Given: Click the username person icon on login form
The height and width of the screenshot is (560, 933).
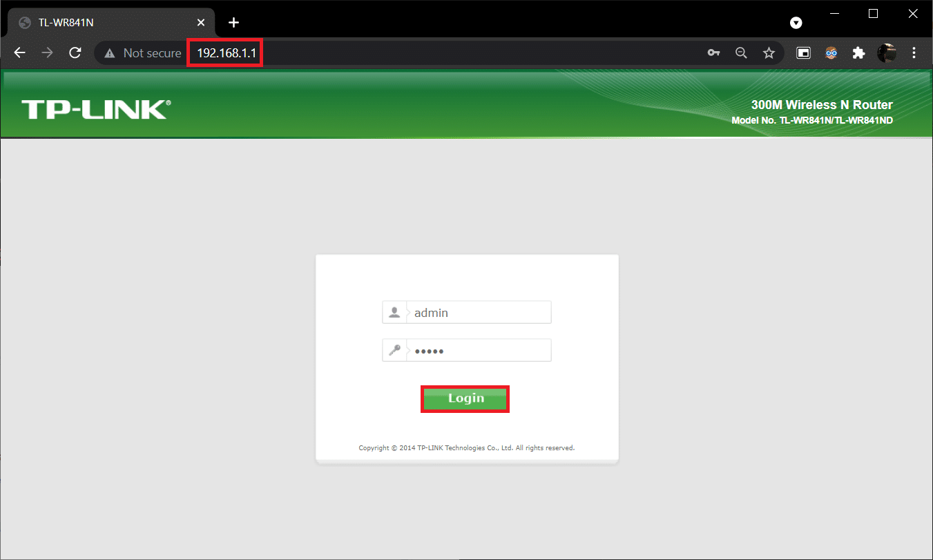Looking at the screenshot, I should [x=394, y=311].
